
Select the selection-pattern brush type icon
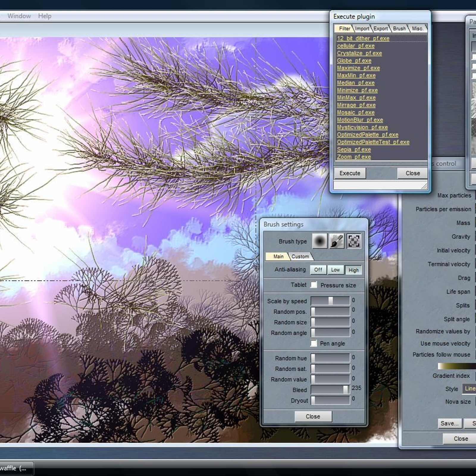point(354,241)
